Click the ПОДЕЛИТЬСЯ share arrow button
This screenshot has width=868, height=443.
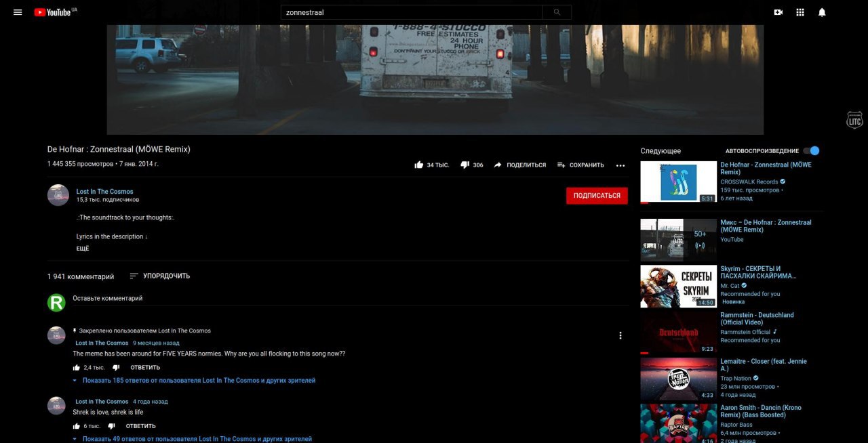(519, 165)
